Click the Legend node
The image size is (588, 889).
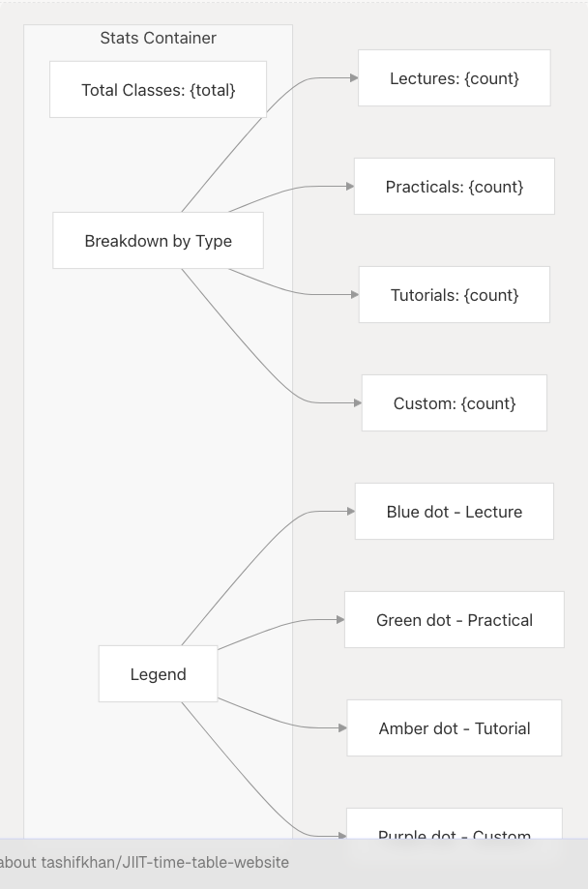[x=158, y=674]
